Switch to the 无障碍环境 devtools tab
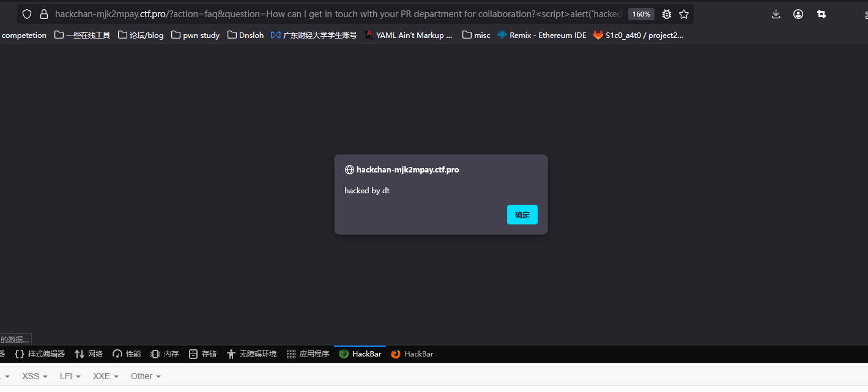868x392 pixels. [x=251, y=354]
